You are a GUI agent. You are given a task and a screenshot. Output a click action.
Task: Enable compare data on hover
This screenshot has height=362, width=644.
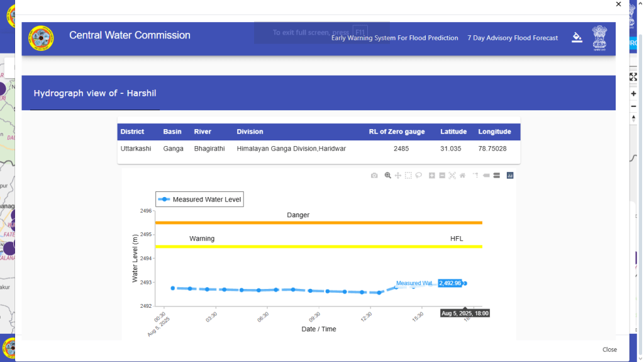(x=496, y=176)
